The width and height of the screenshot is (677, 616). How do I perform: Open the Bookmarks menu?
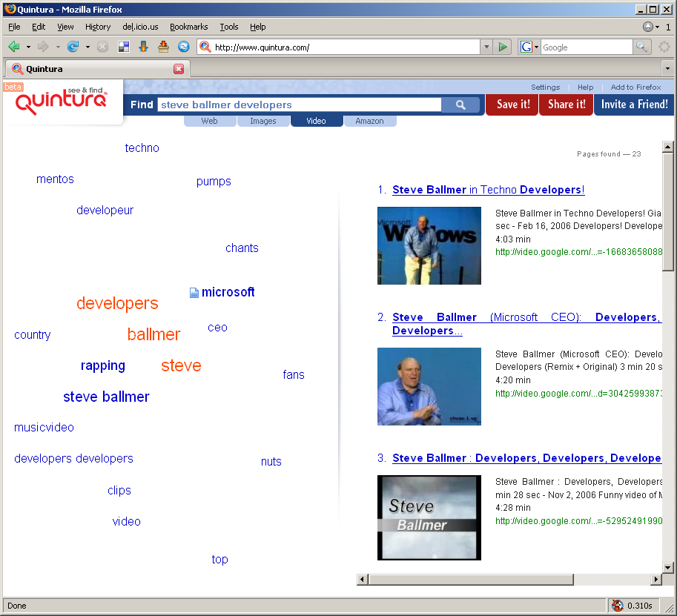pyautogui.click(x=188, y=27)
